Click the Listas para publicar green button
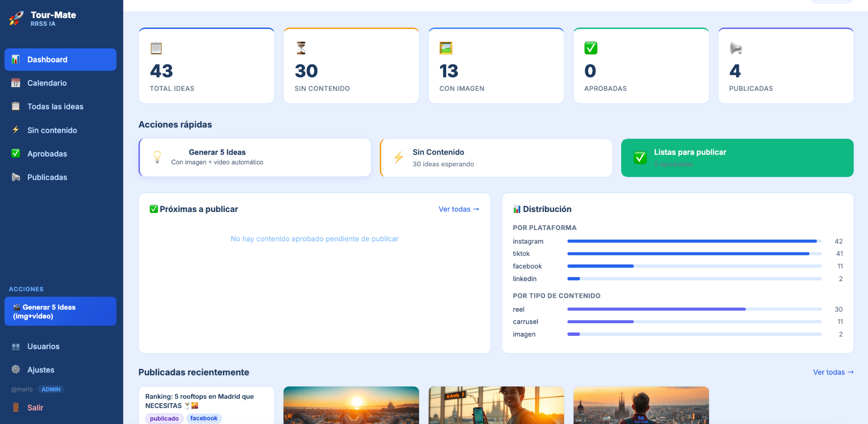This screenshot has width=868, height=424. [737, 158]
